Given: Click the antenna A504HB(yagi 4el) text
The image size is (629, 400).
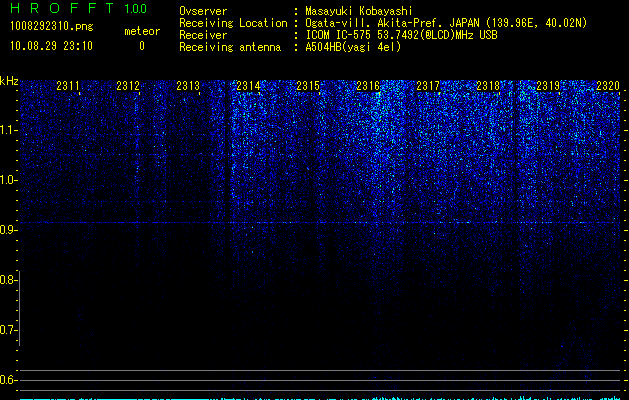Looking at the screenshot, I should (353, 47).
